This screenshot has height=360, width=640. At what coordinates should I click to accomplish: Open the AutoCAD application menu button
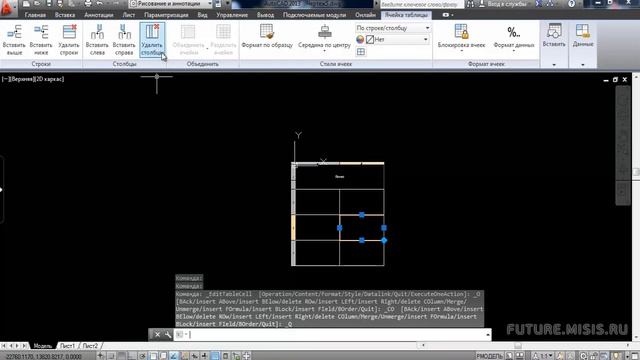point(8,7)
